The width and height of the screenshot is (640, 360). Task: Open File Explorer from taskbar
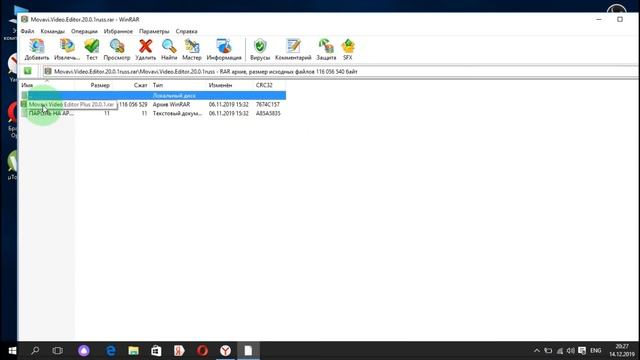(133, 351)
